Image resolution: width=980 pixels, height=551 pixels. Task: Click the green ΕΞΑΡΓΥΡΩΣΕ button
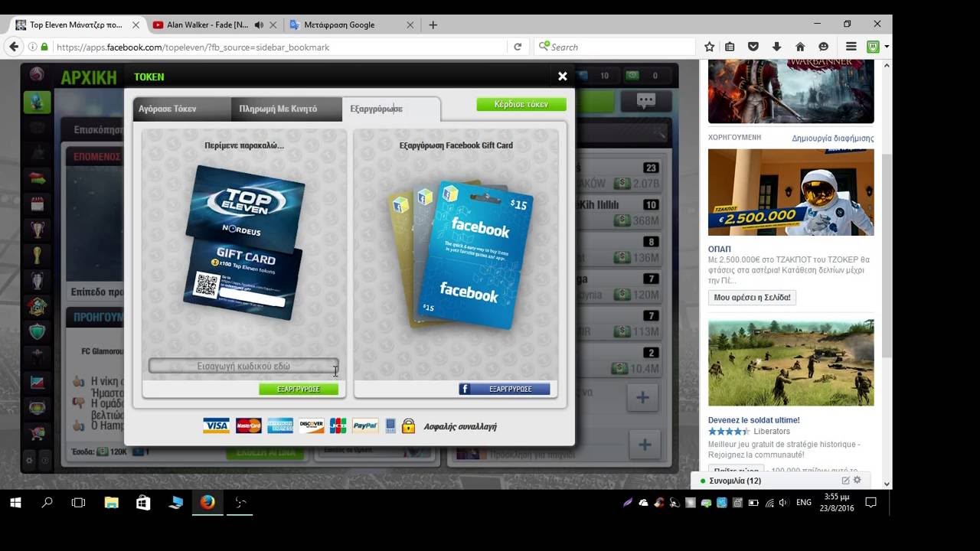click(299, 389)
